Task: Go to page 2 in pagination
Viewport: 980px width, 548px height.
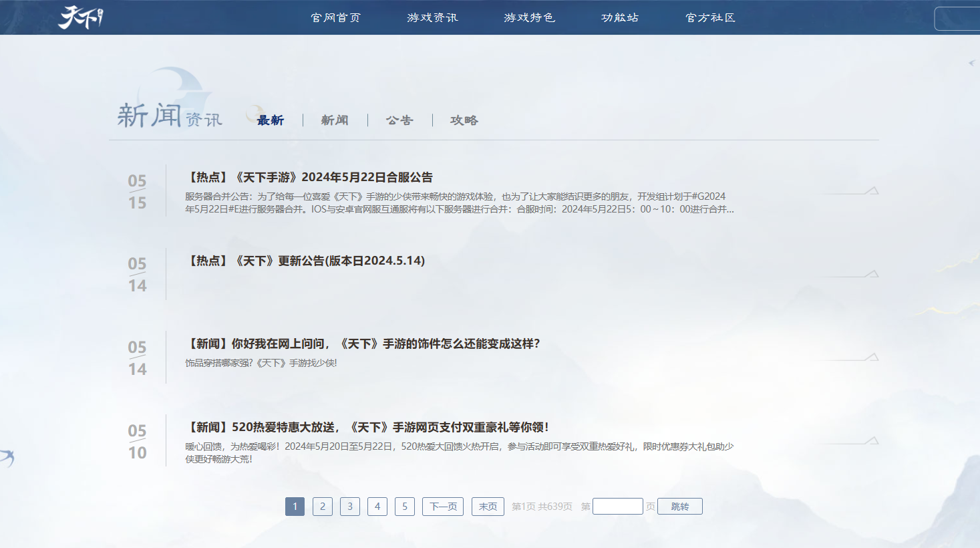Action: tap(323, 507)
